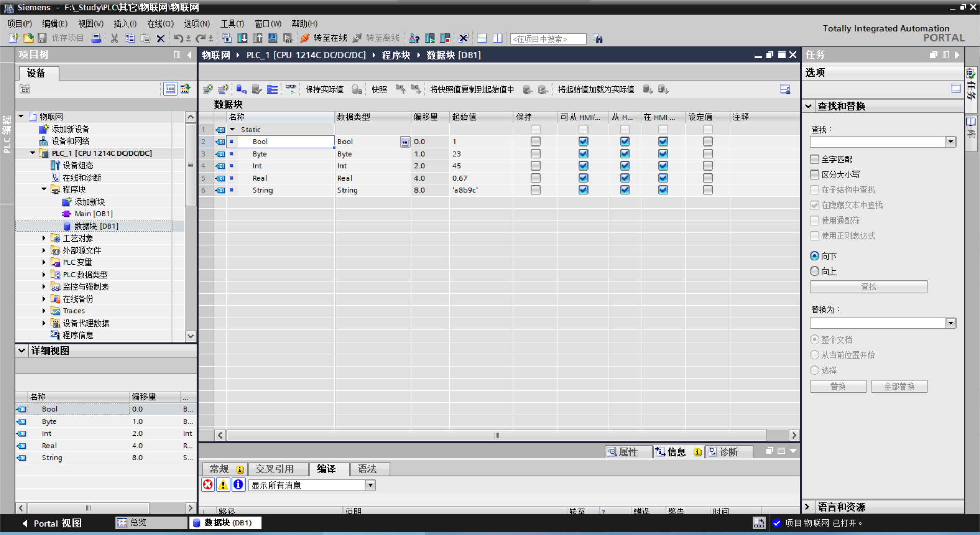The image size is (980, 535).
Task: Collapse the PLC_1 tree node
Action: tap(33, 153)
